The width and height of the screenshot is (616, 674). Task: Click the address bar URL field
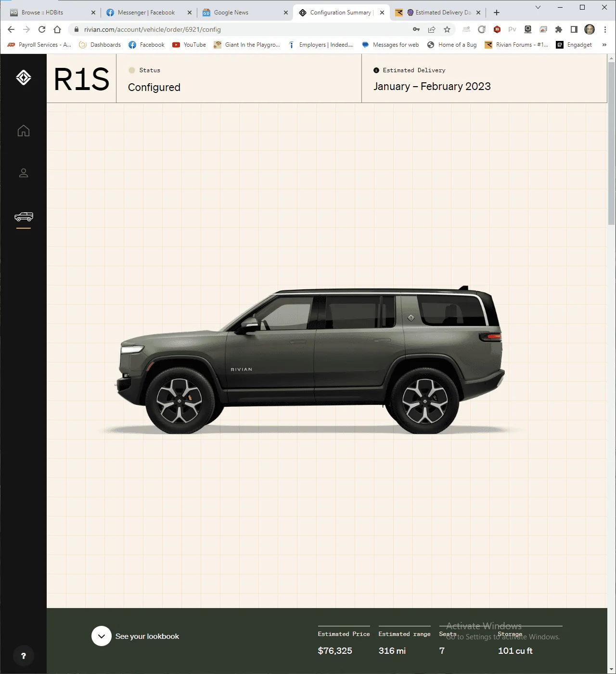point(241,29)
